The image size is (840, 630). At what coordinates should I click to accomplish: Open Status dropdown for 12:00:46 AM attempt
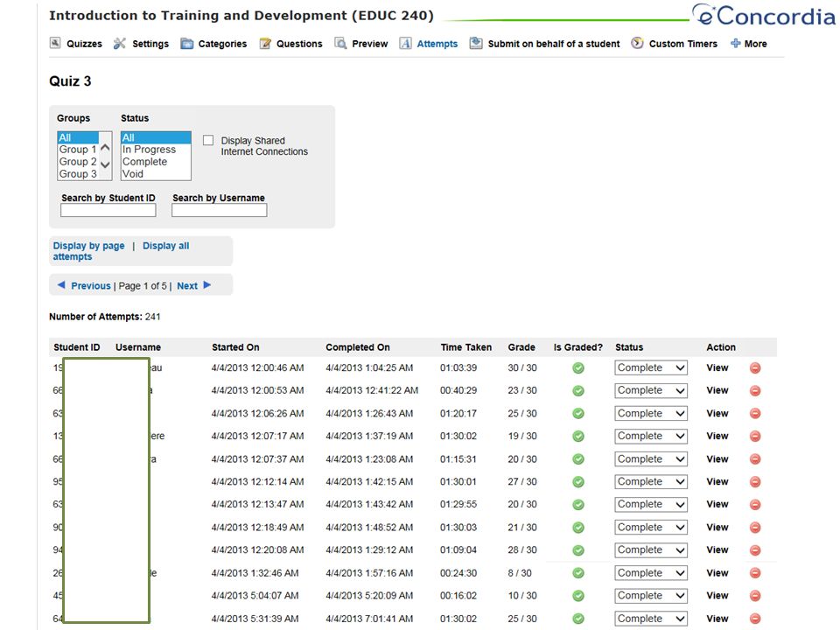pos(651,368)
